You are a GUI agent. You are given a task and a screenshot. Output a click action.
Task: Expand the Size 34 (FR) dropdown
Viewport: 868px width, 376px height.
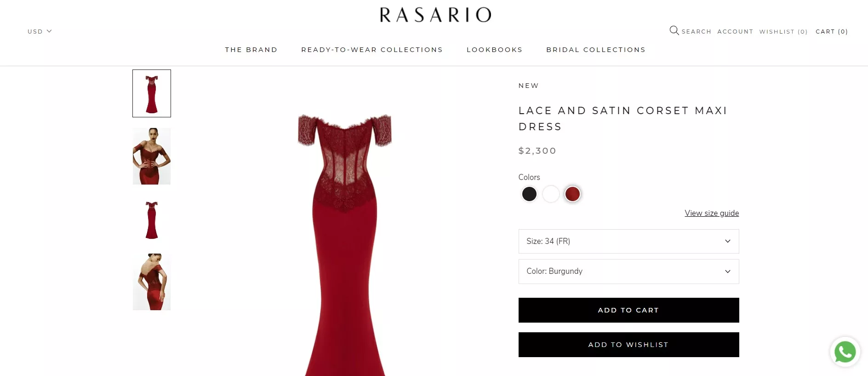point(628,241)
